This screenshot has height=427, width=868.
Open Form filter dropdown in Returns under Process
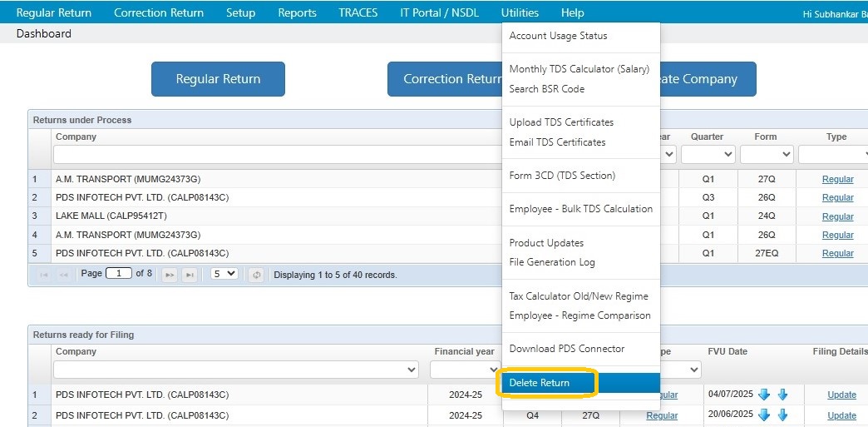coord(766,155)
